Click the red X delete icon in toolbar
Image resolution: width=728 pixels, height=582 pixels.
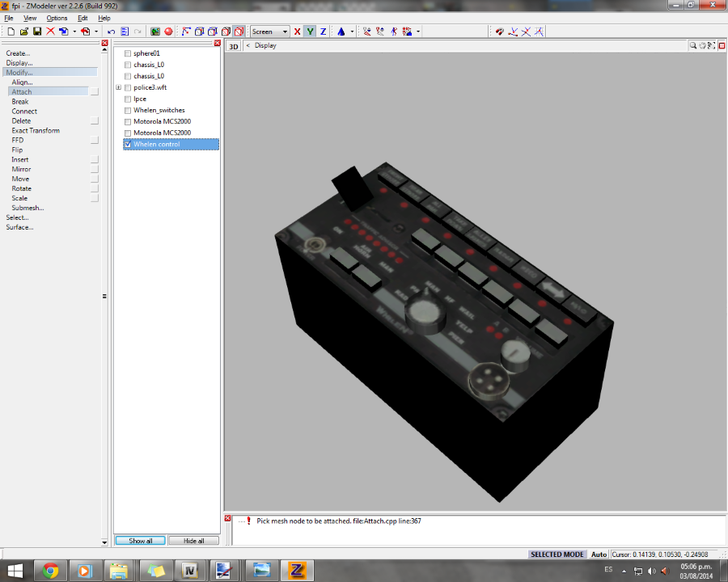(50, 32)
